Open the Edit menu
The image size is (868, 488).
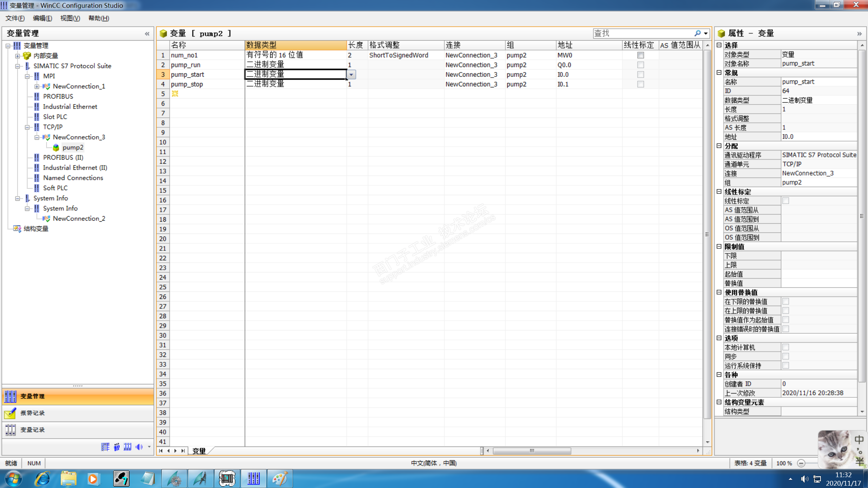[42, 18]
